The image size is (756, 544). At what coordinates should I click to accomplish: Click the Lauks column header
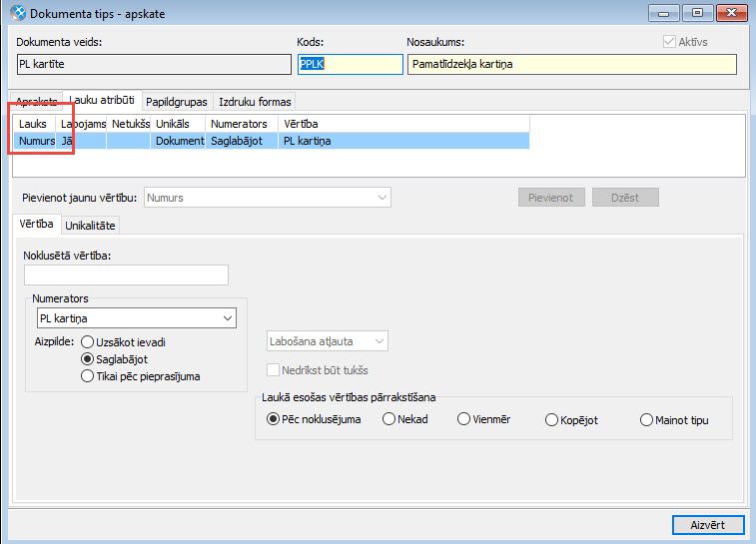34,124
